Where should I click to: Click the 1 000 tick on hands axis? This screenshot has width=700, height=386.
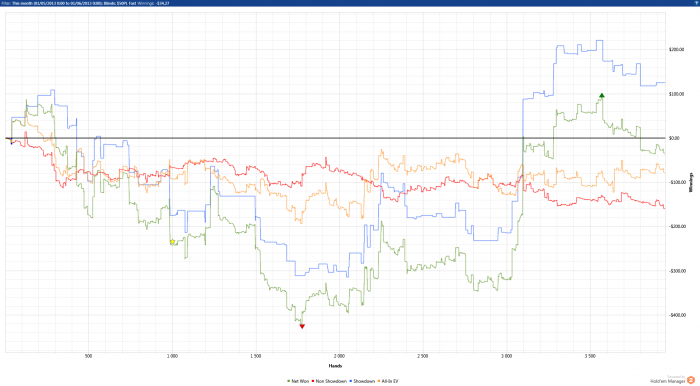[172, 356]
